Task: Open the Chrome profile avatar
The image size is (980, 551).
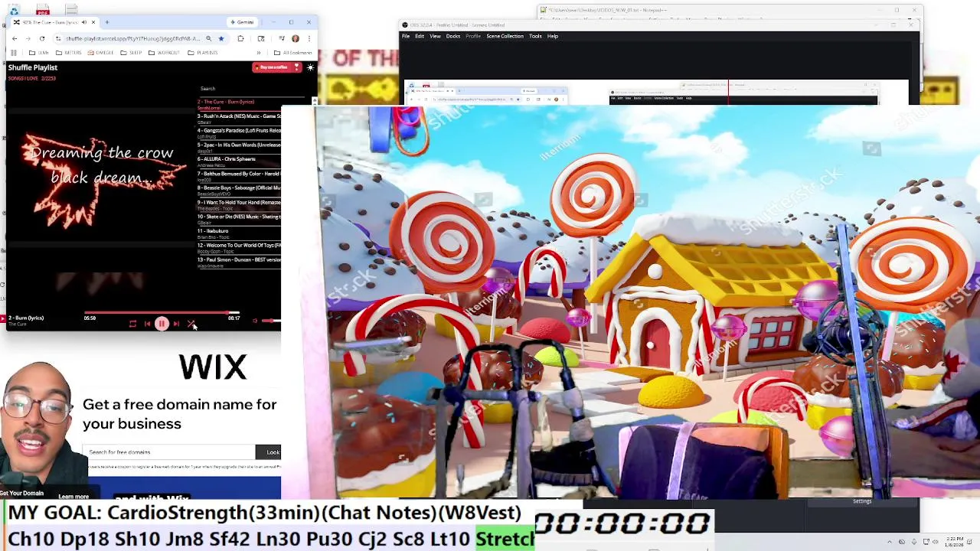Action: pos(296,38)
